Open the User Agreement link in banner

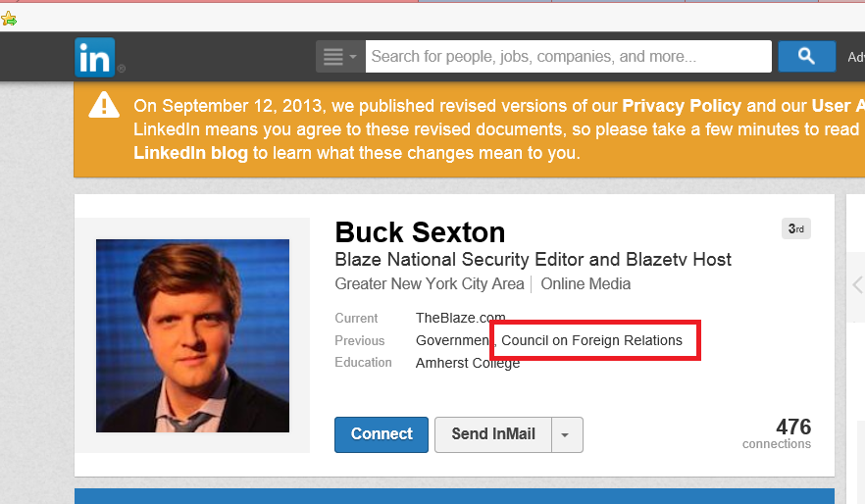[838, 106]
